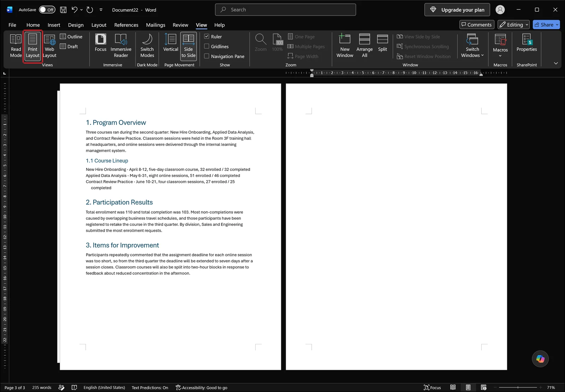Open the References tab

click(x=126, y=25)
